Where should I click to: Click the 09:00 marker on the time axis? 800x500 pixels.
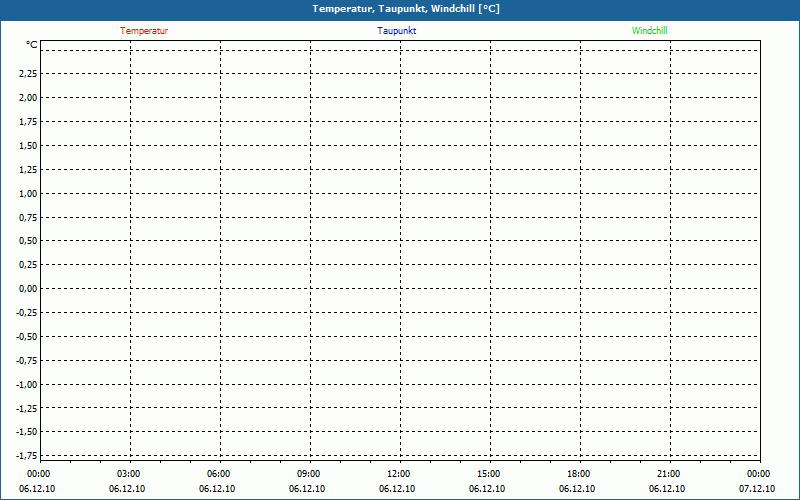click(308, 474)
